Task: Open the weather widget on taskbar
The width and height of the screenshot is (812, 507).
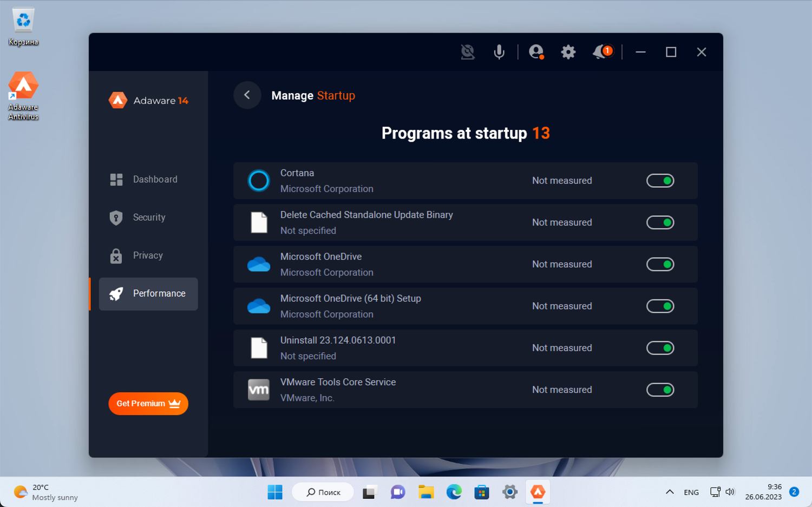Action: point(46,492)
